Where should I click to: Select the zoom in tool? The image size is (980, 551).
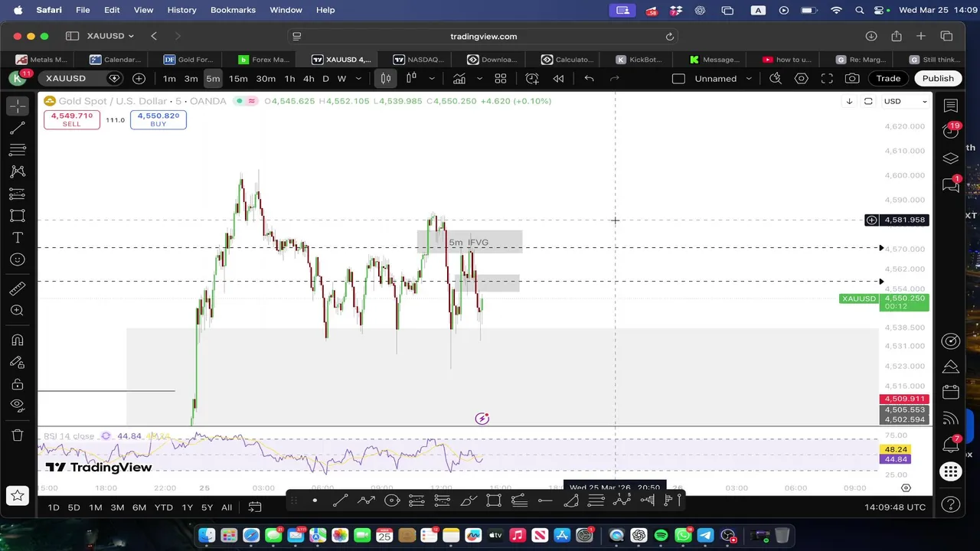tap(18, 311)
